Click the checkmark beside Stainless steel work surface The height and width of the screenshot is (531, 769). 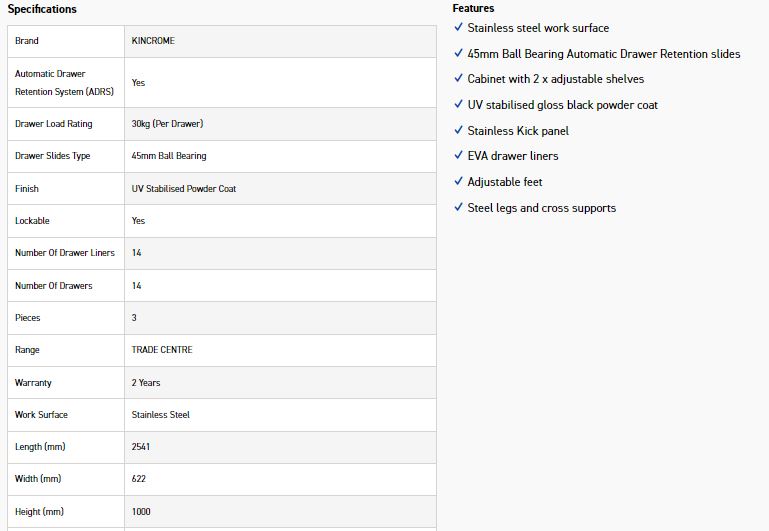click(458, 28)
